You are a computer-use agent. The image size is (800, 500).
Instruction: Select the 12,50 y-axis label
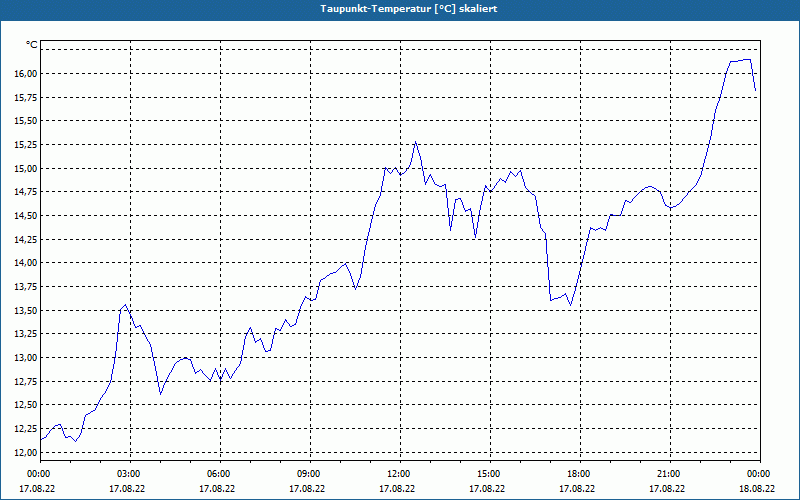27,405
